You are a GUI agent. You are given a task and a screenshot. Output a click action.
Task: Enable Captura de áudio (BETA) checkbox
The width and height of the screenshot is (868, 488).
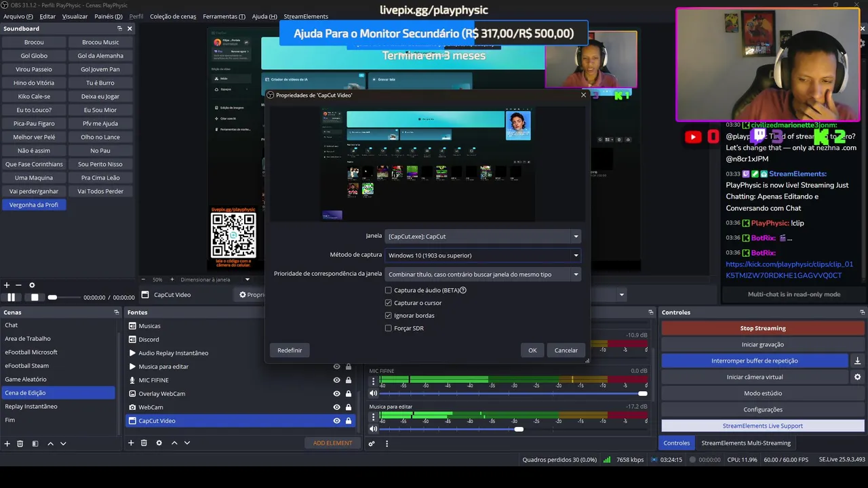pyautogui.click(x=389, y=290)
